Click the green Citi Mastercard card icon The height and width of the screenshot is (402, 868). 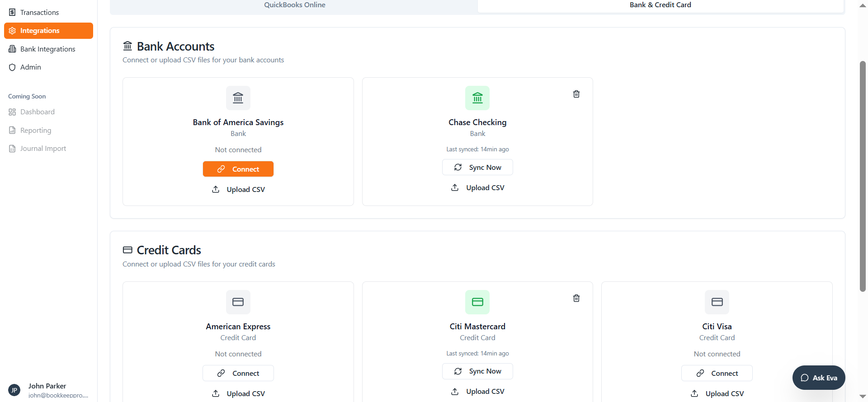[477, 302]
